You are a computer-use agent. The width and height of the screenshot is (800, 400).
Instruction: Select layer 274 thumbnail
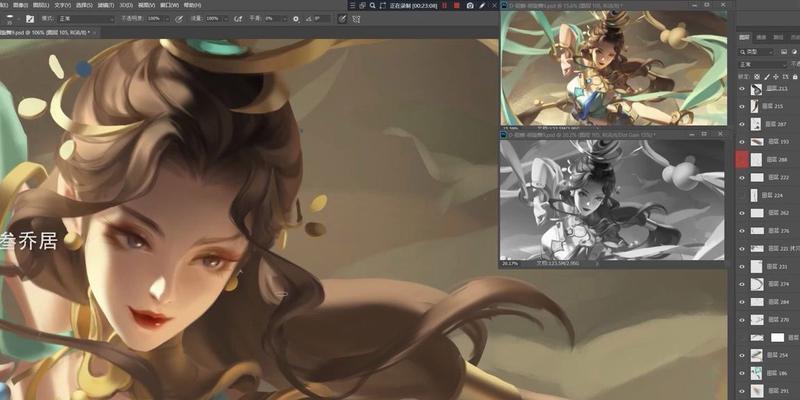pos(757,284)
